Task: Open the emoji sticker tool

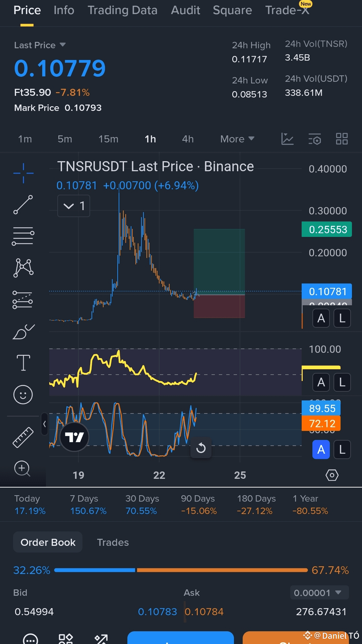Action: [23, 394]
